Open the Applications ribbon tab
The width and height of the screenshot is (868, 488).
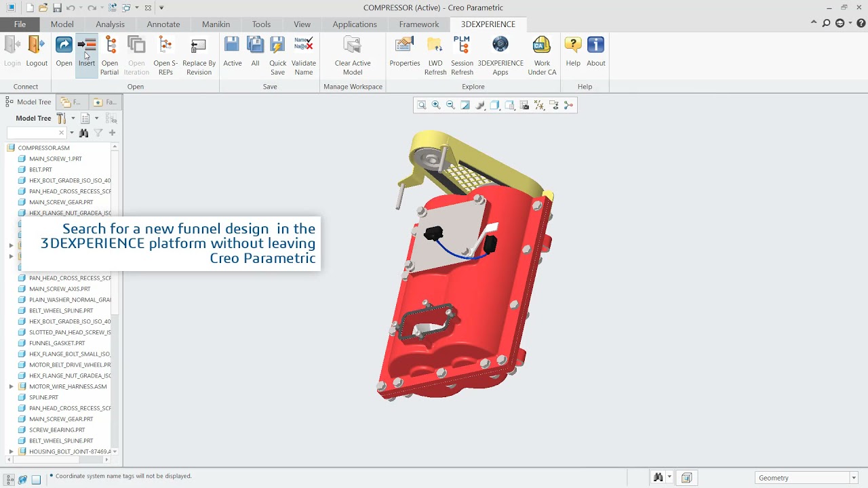click(x=355, y=24)
